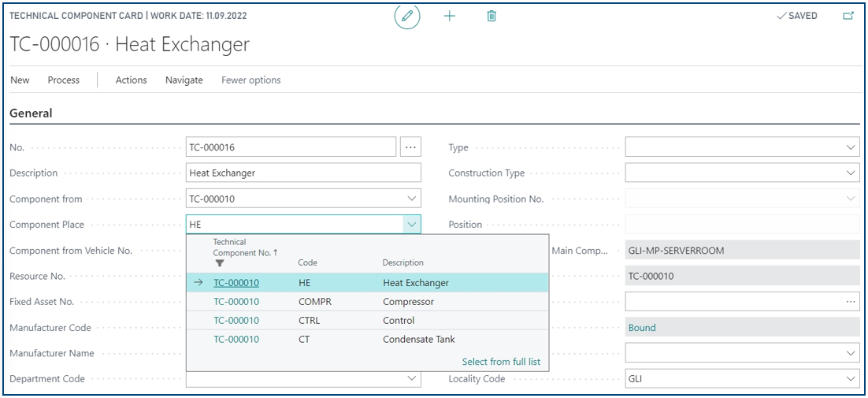
Task: Expand the Mounting Position No. dropdown
Action: point(851,198)
